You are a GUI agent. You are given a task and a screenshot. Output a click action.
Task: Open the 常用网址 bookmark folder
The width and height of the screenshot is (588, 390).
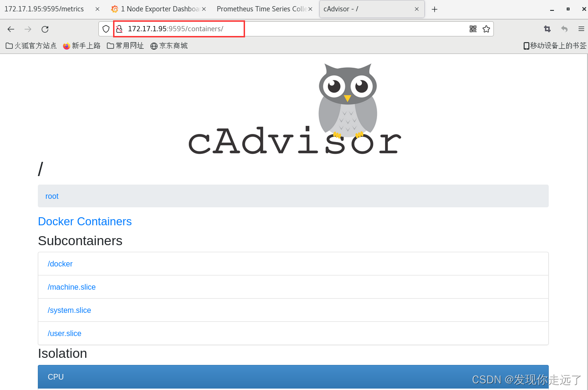coord(125,46)
